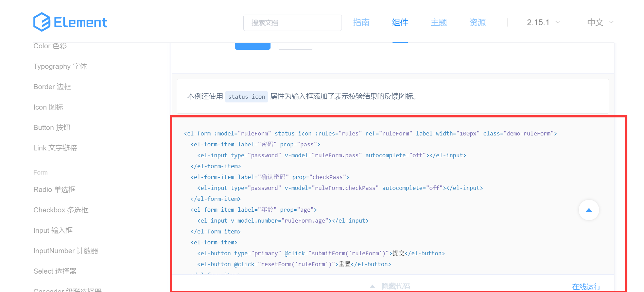Go to Button 按钮 in sidebar
This screenshot has width=644, height=292.
pos(52,128)
